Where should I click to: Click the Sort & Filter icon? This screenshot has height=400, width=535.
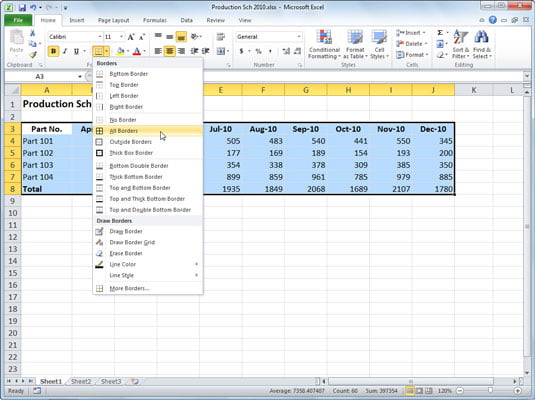(460, 37)
